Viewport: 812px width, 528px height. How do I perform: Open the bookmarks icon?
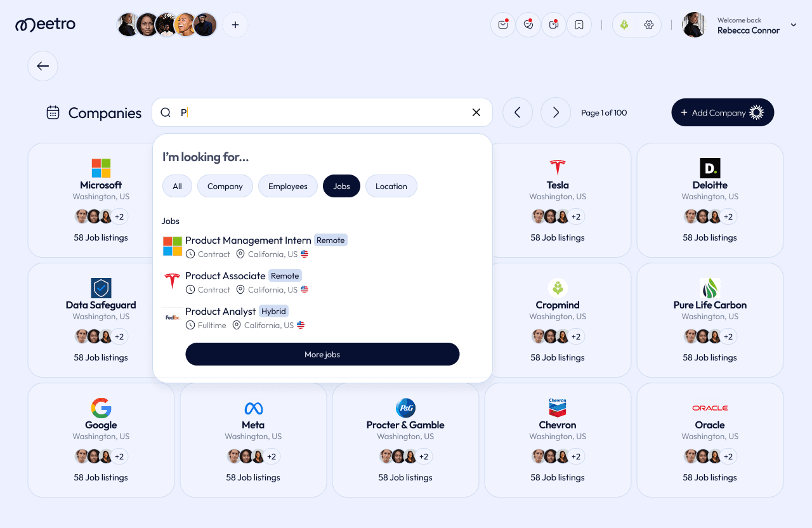579,25
